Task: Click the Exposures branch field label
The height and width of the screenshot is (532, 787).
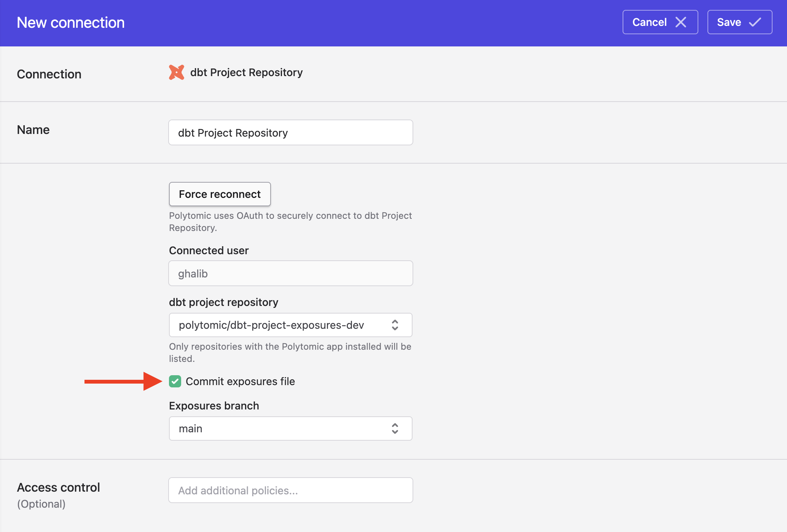Action: pos(214,406)
